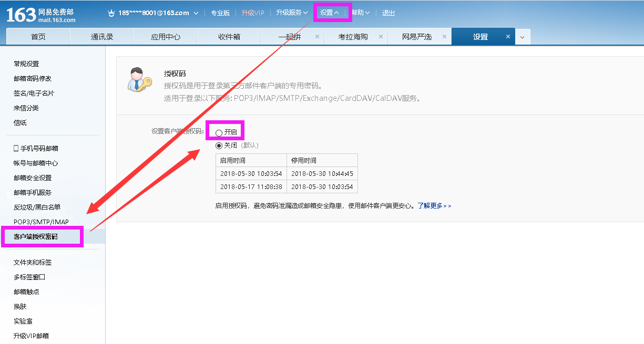Open POP3/SMTP/IMAP settings in sidebar
Viewport: 644px width, 344px height.
tap(41, 222)
